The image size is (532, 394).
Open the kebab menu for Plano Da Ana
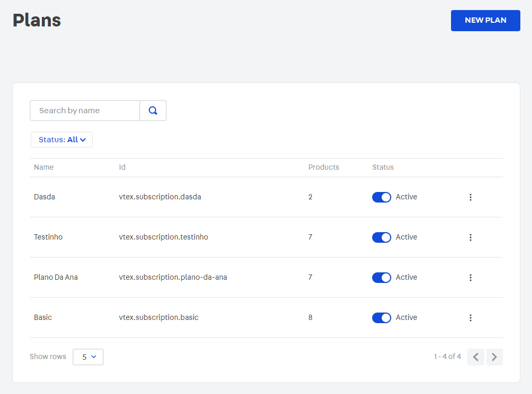point(471,277)
